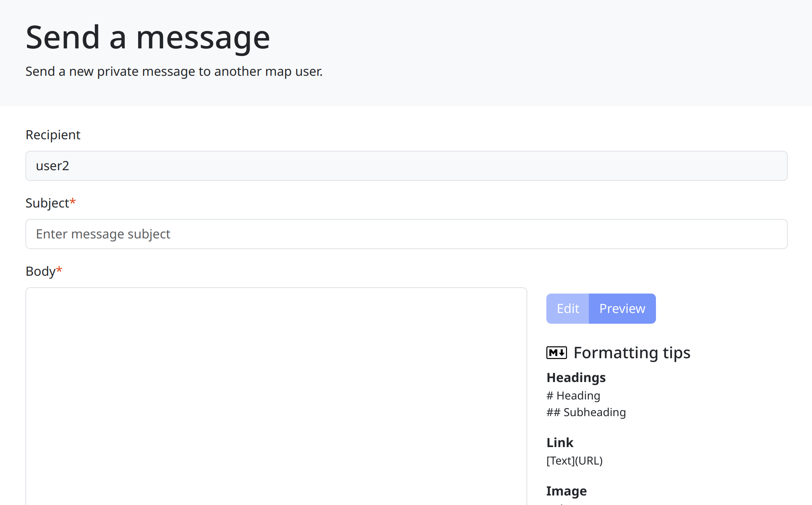Click the Recipient label
The width and height of the screenshot is (812, 505).
[53, 135]
